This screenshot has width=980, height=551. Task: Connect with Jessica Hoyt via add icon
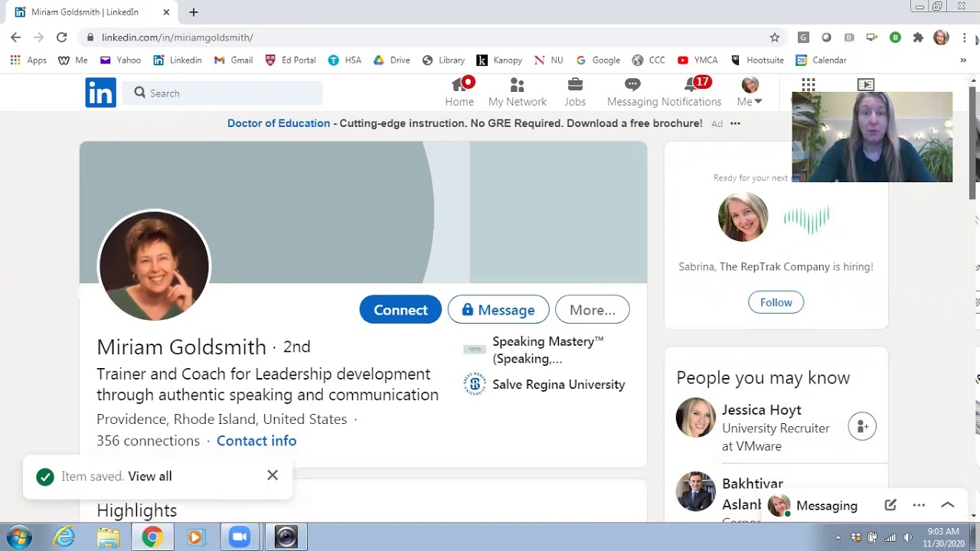862,426
